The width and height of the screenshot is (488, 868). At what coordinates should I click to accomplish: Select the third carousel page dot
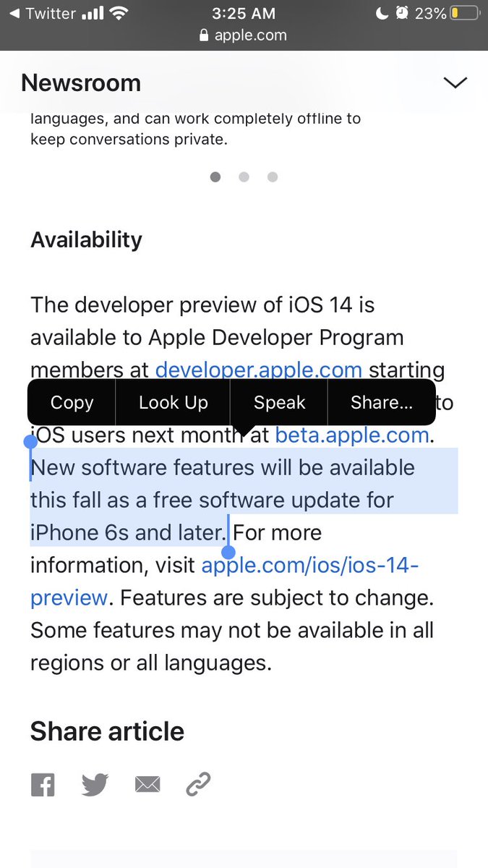273,177
